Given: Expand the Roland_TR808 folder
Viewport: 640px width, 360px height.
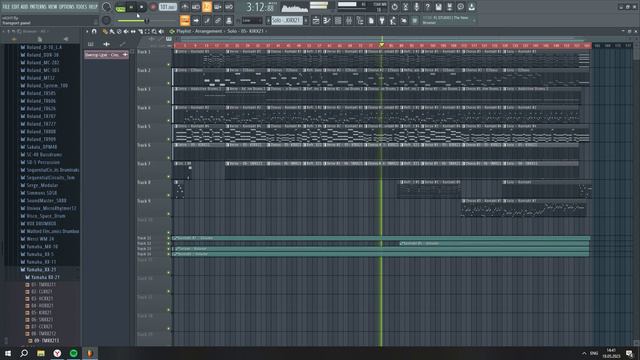Looking at the screenshot, I should [38, 132].
